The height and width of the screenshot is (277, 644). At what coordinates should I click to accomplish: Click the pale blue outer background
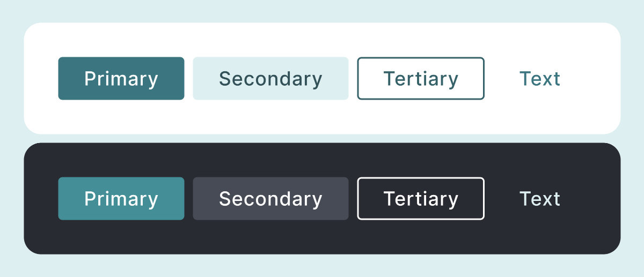[322, 11]
